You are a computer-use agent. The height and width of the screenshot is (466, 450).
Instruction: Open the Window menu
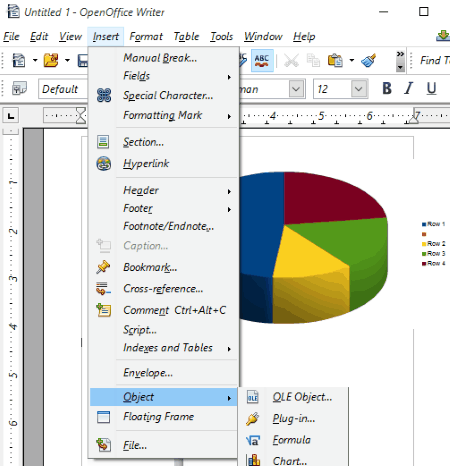(x=263, y=36)
